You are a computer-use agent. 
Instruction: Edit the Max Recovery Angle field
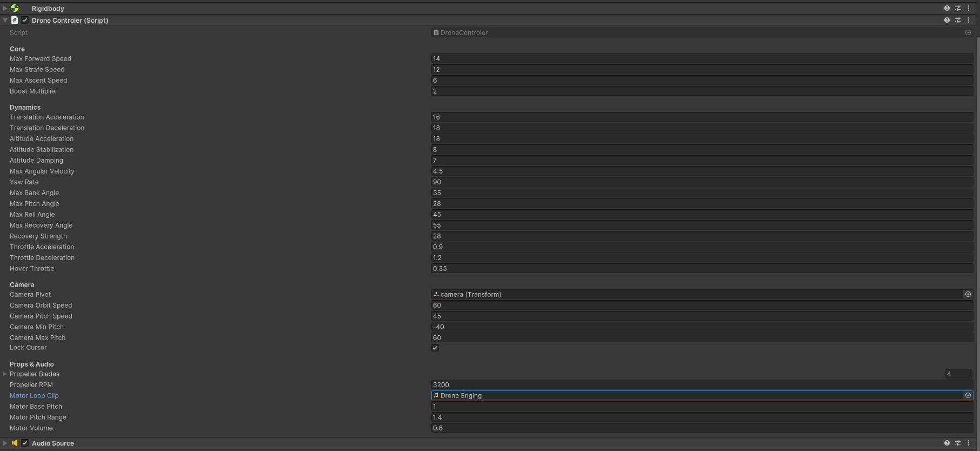click(702, 225)
